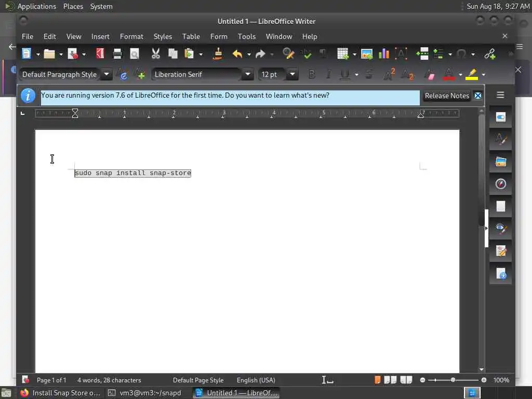
Task: Open the Help menu
Action: tap(310, 36)
